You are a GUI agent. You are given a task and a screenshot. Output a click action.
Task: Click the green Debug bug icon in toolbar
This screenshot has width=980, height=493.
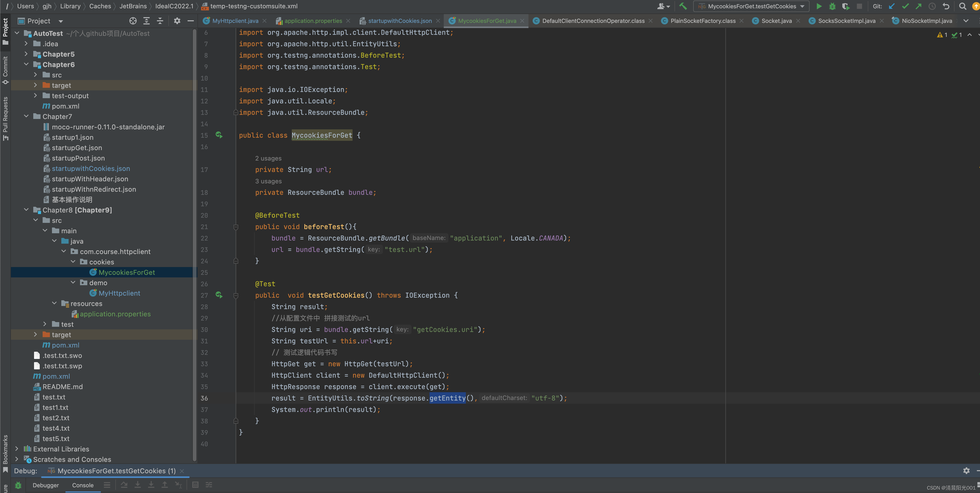(832, 6)
